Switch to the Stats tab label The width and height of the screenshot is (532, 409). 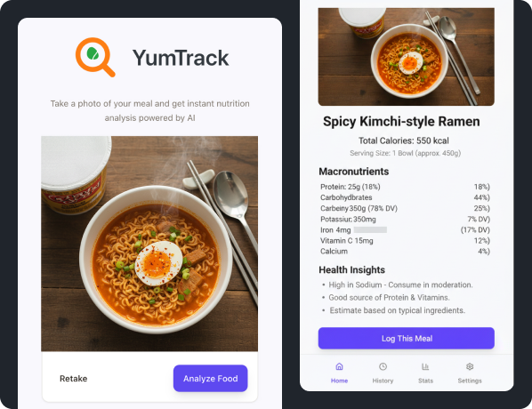point(425,381)
